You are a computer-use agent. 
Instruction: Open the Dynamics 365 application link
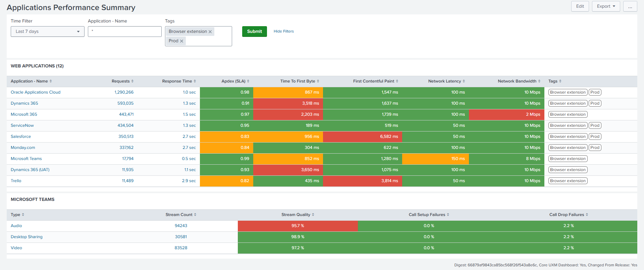point(24,103)
